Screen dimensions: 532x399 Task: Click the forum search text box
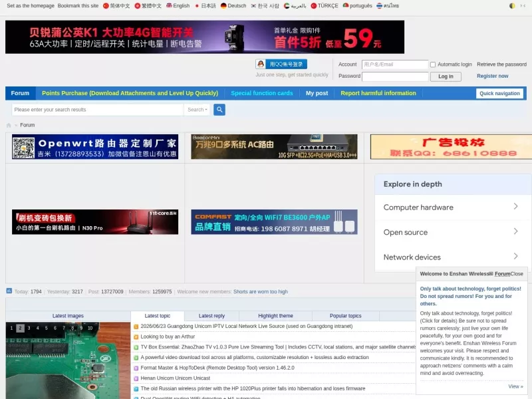pos(97,110)
